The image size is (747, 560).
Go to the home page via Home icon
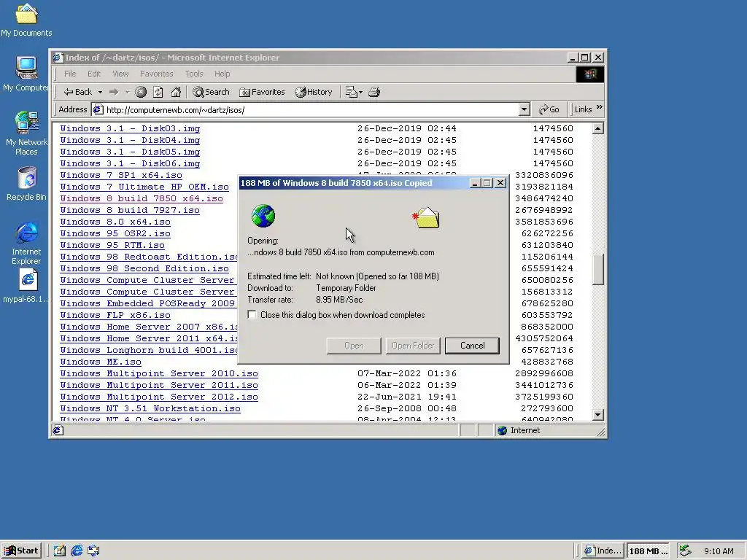(176, 92)
